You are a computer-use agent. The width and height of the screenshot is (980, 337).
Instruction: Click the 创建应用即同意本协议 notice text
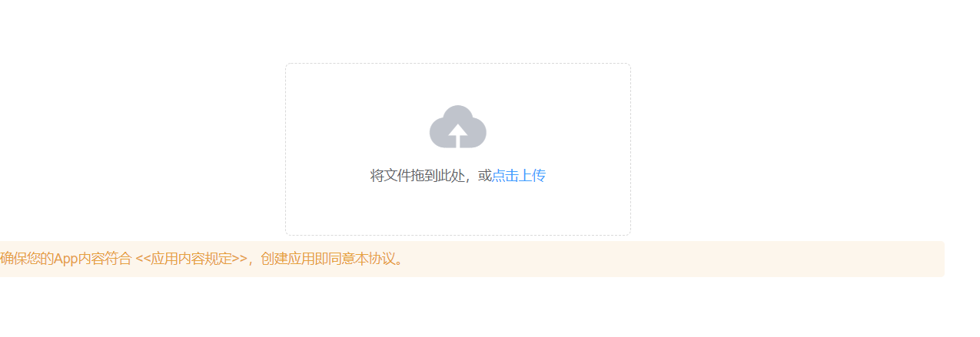pos(327,259)
